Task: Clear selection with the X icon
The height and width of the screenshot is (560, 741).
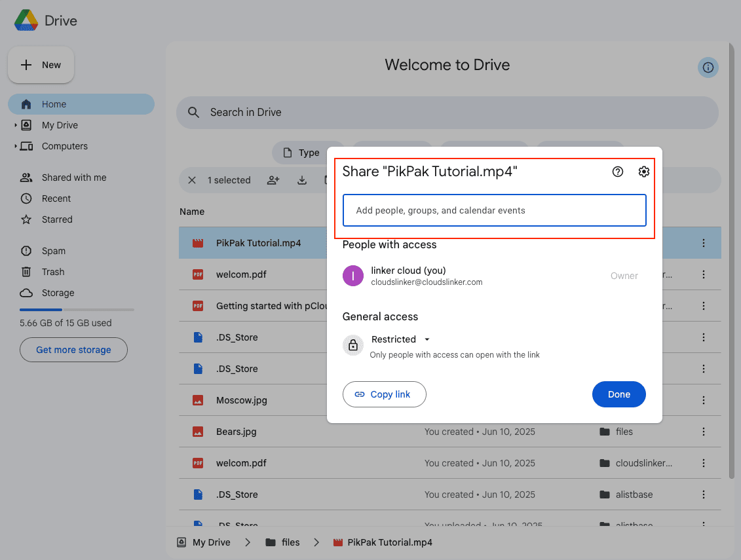Action: (x=192, y=180)
